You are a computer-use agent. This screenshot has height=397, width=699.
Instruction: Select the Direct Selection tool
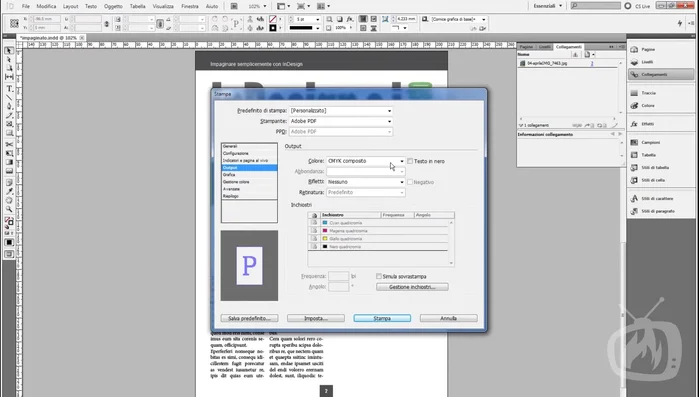click(x=9, y=59)
